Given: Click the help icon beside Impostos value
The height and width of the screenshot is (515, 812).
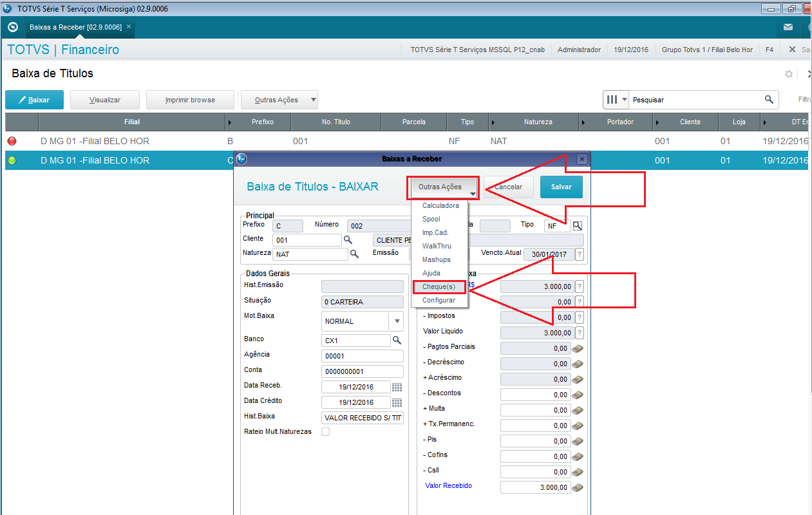Looking at the screenshot, I should pyautogui.click(x=580, y=317).
